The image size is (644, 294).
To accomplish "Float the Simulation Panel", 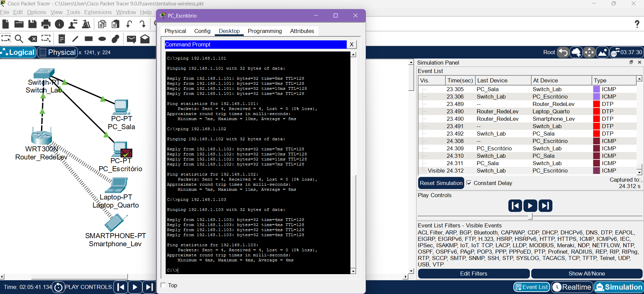I will pos(631,62).
